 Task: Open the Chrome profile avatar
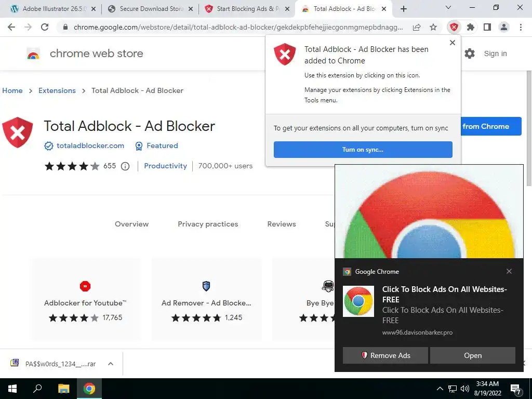[x=504, y=27]
